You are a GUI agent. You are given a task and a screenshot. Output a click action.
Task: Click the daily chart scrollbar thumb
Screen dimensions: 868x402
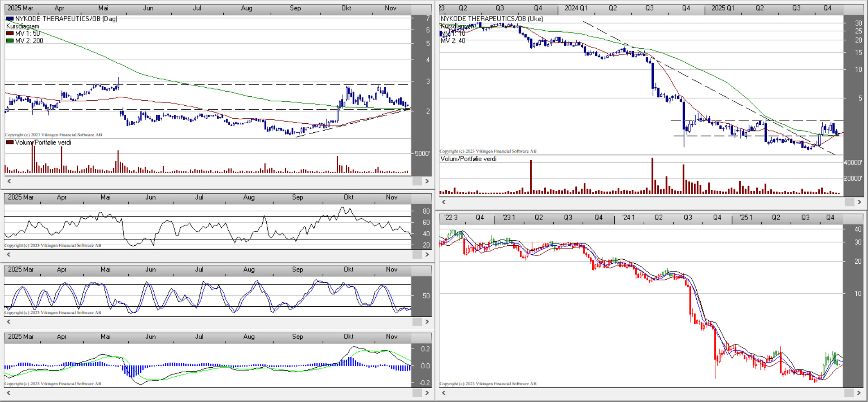click(417, 181)
